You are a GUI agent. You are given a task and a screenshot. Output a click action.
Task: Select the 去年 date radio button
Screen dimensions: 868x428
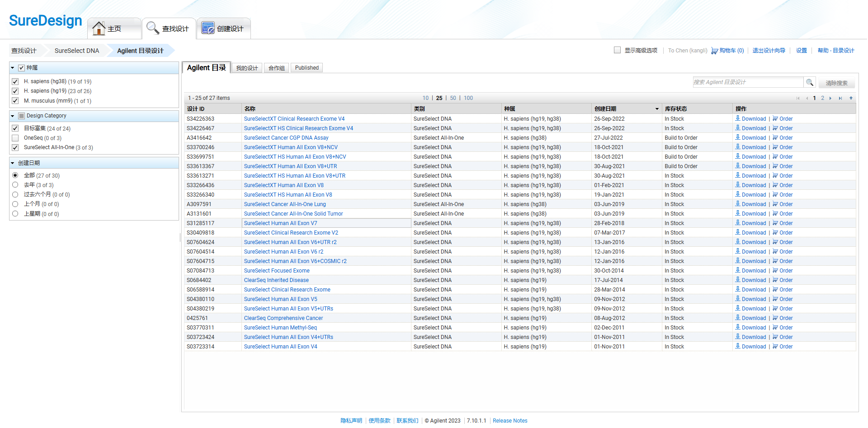point(15,185)
